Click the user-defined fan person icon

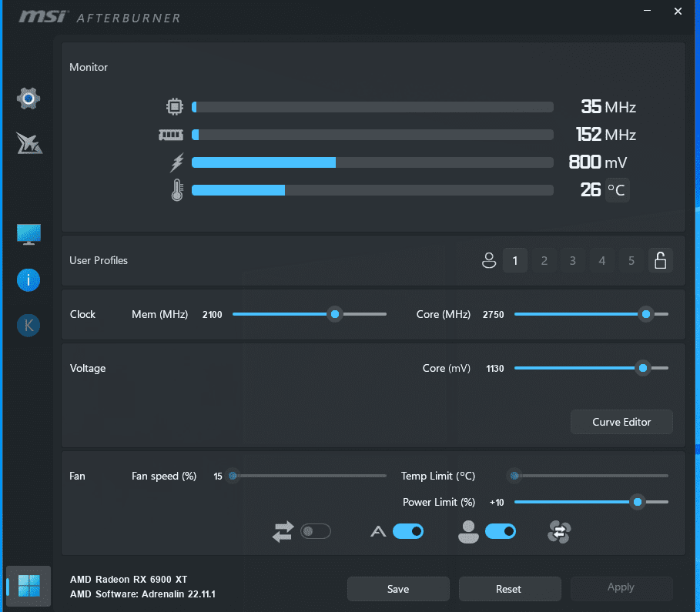[468, 532]
